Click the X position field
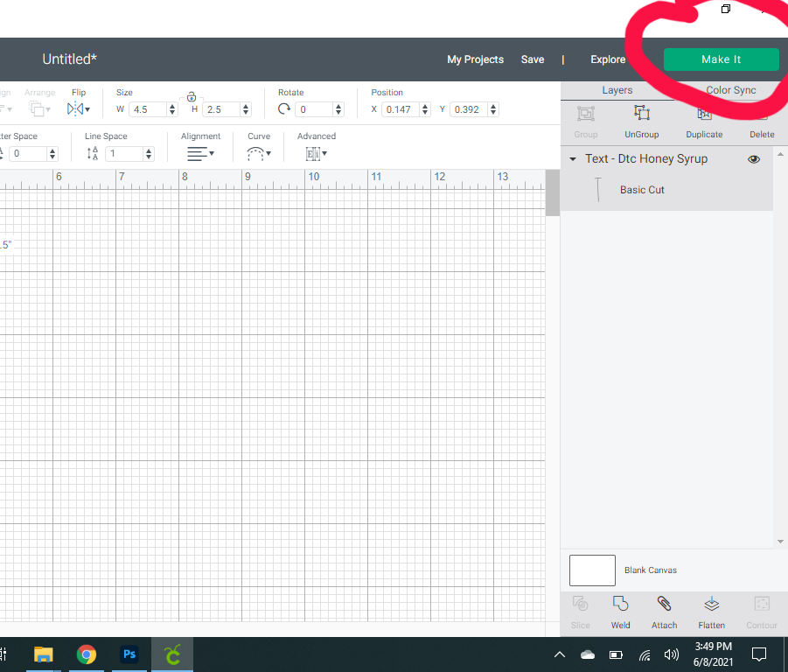The image size is (788, 672). point(401,109)
